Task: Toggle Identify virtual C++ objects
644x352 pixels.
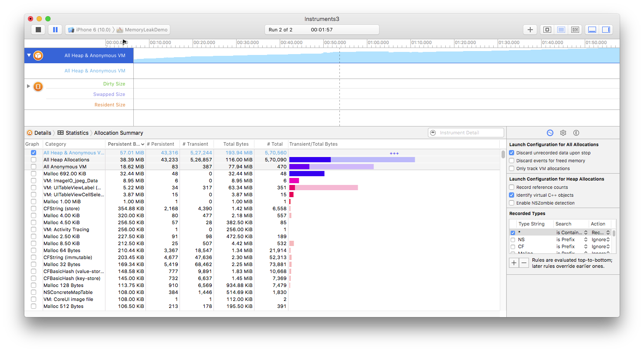Action: click(x=512, y=195)
